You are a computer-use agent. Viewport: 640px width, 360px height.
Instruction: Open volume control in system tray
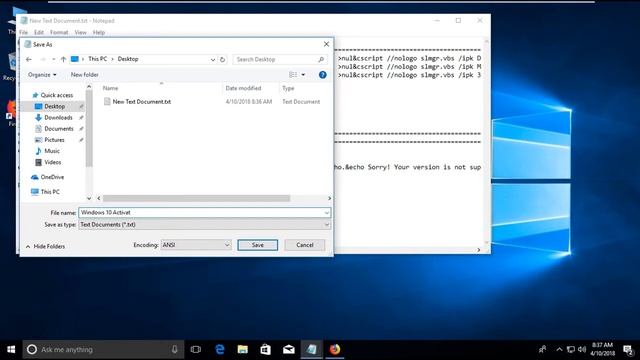(582, 349)
